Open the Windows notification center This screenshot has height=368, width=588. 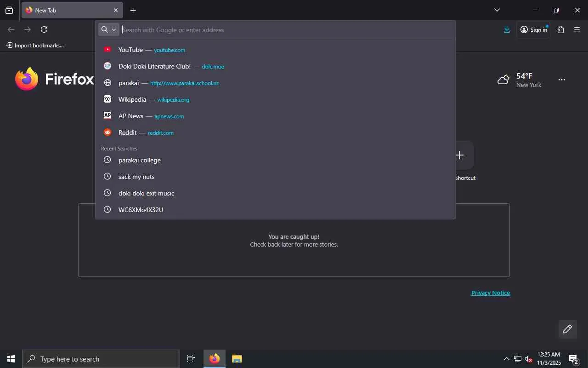click(574, 359)
